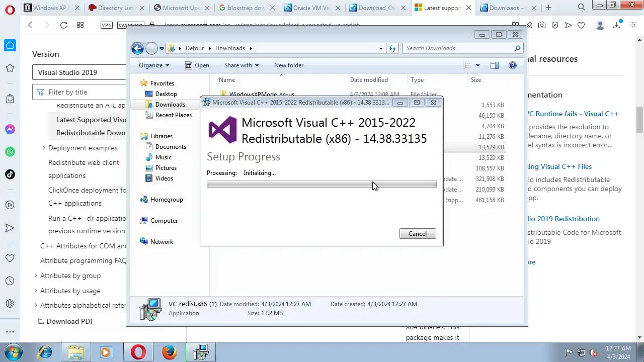Expand Deployment examples tree node

pos(44,148)
